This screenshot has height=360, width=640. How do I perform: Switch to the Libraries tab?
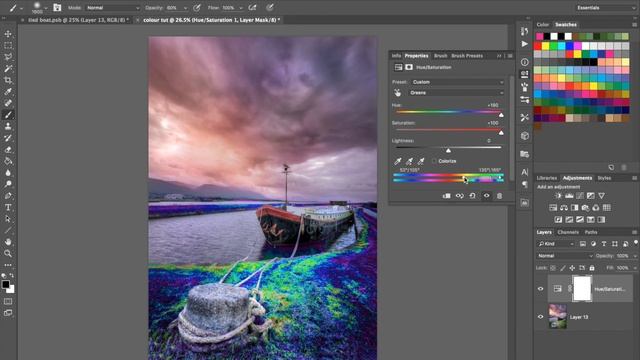[547, 178]
